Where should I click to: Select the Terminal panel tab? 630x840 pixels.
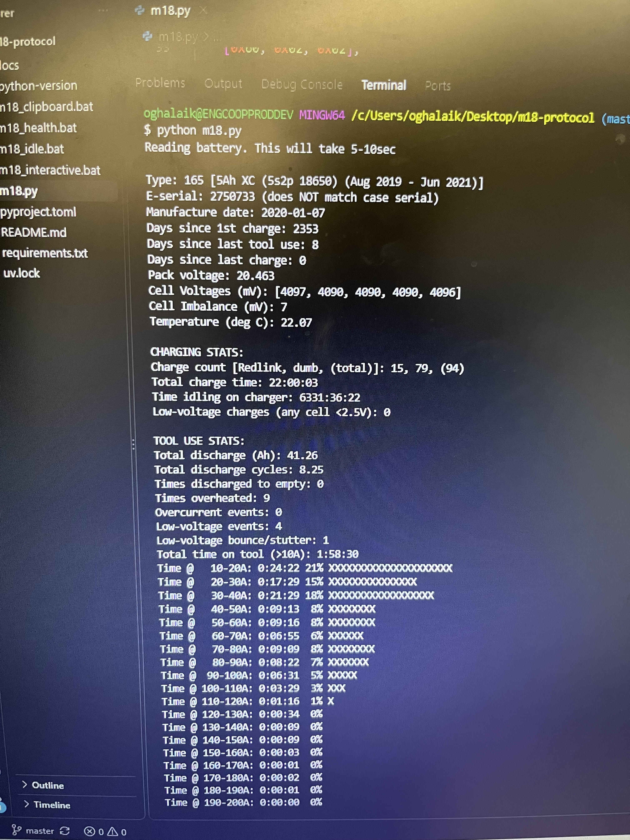pyautogui.click(x=384, y=85)
